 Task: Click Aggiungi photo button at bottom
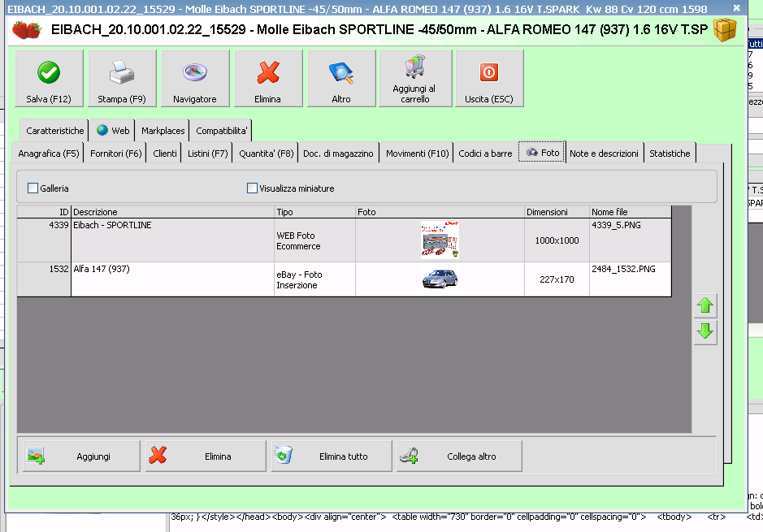click(81, 456)
